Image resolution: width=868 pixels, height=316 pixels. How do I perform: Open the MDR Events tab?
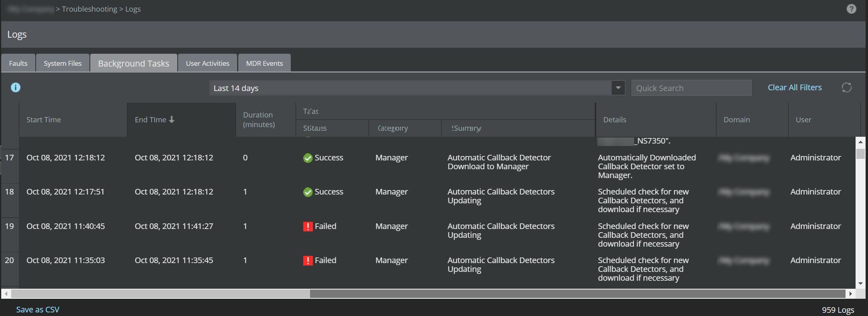(x=264, y=63)
